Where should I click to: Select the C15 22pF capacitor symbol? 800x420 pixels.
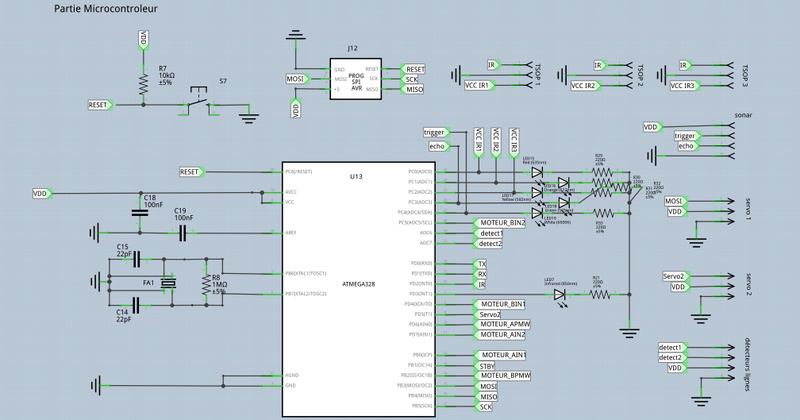[137, 257]
